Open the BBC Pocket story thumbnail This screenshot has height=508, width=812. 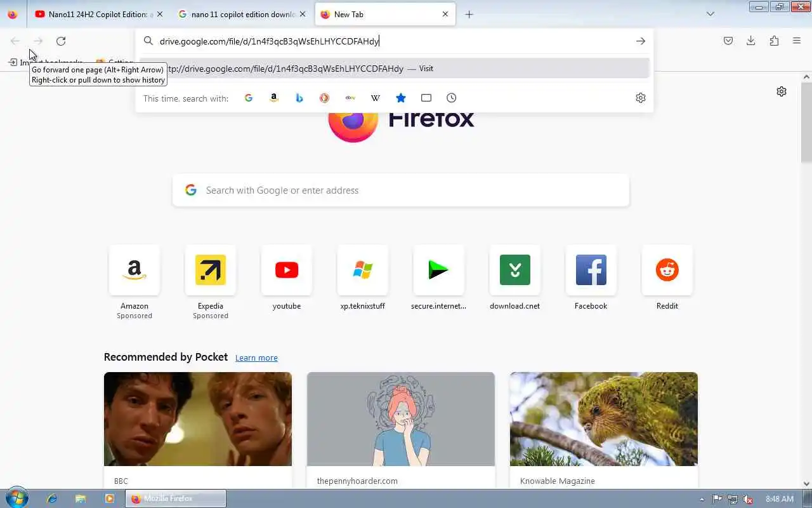pyautogui.click(x=198, y=419)
